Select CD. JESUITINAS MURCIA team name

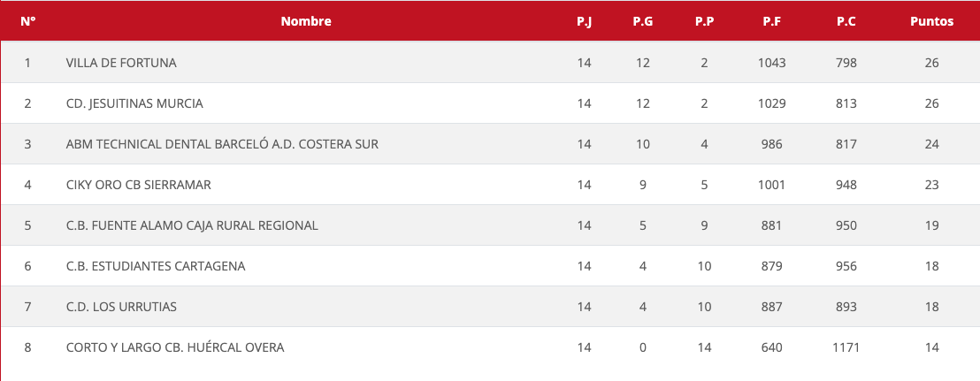tap(134, 103)
